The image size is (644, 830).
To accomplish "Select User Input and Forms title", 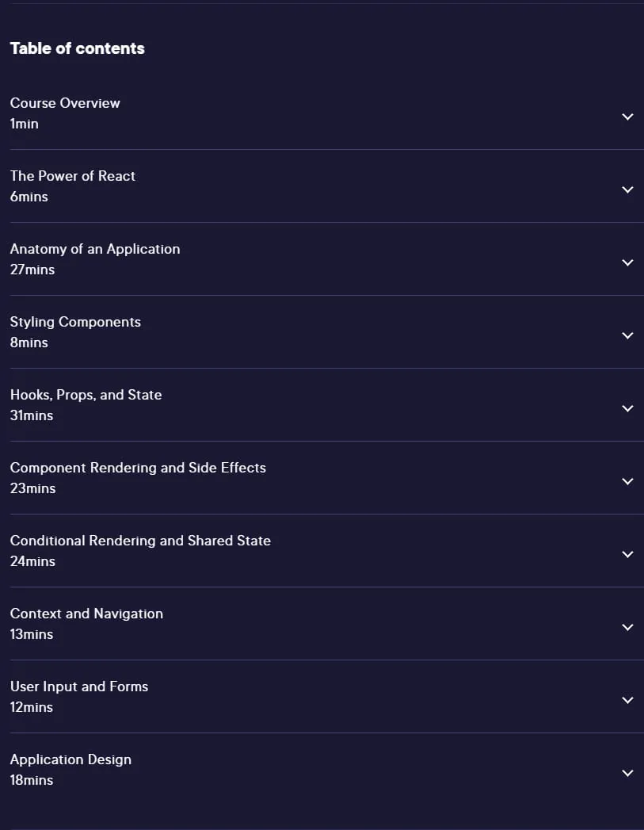I will pyautogui.click(x=79, y=687).
